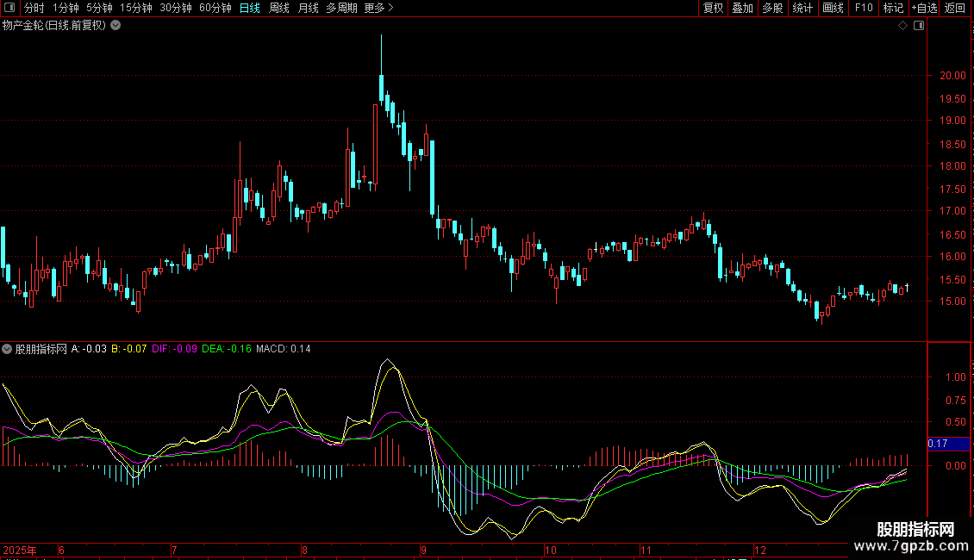Open F10 company information
The image size is (974, 560).
(x=864, y=8)
